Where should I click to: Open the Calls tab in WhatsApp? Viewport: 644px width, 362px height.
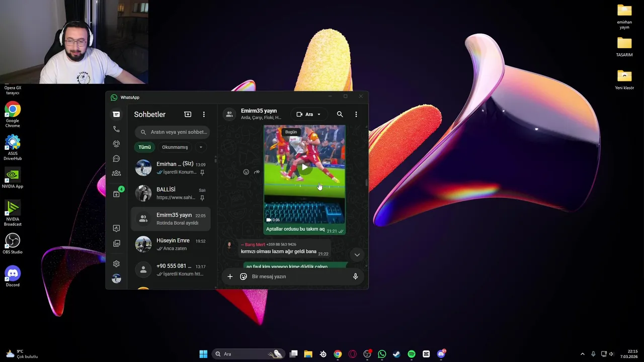116,129
